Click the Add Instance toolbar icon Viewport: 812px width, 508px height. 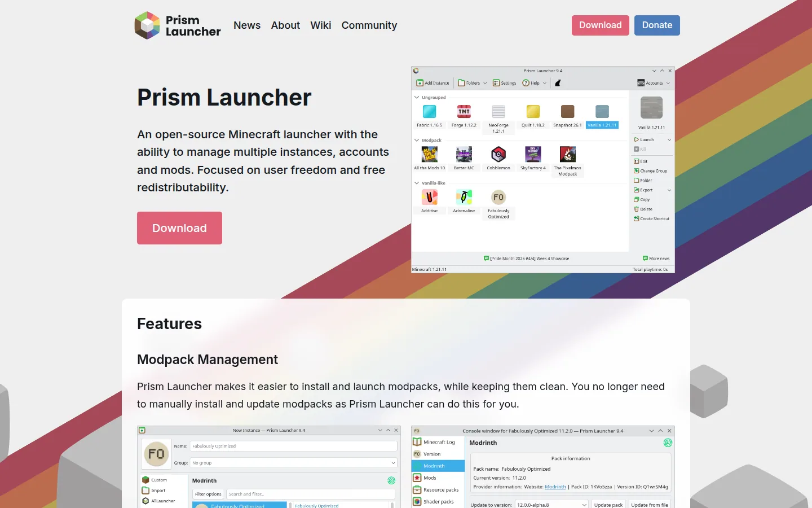click(x=420, y=83)
